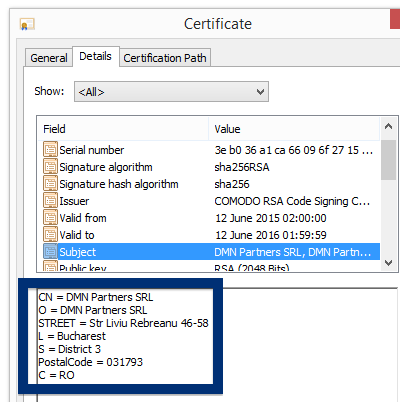This screenshot has height=402, width=400.
Task: Click the C = RO line
Action: pos(56,375)
